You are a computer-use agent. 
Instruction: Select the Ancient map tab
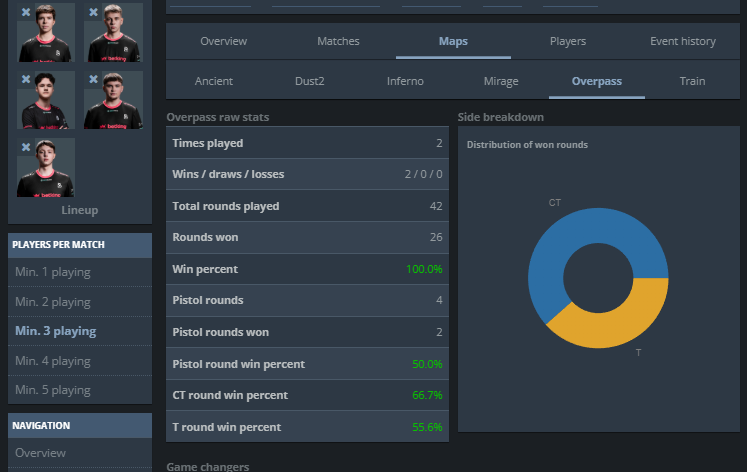pyautogui.click(x=214, y=81)
